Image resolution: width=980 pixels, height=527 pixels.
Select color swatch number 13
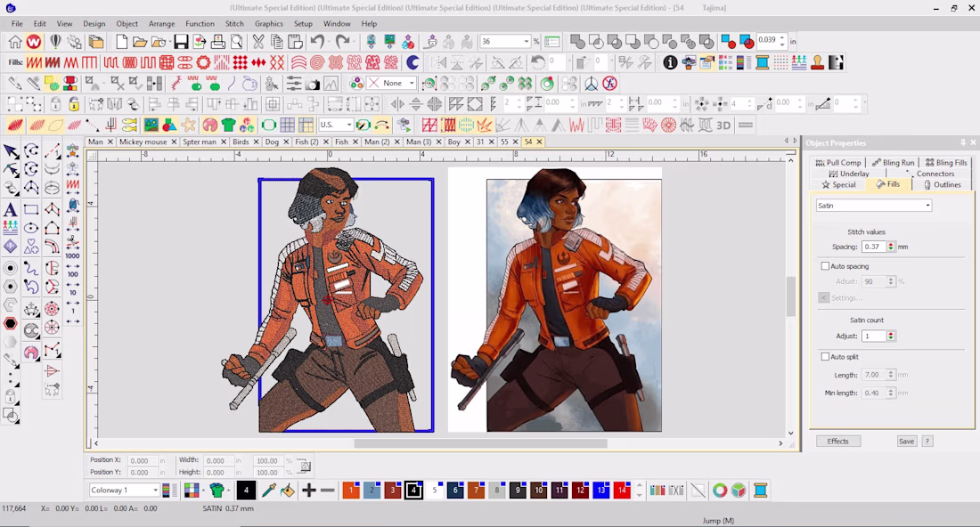pos(601,491)
